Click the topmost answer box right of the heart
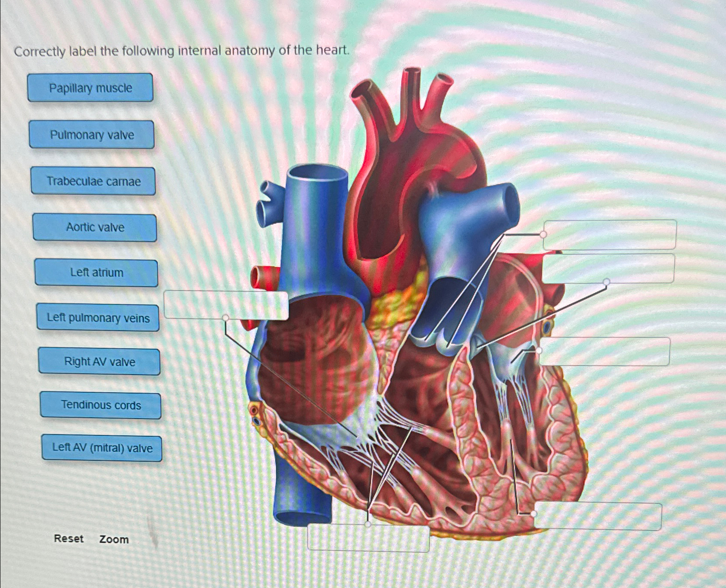 tap(610, 235)
